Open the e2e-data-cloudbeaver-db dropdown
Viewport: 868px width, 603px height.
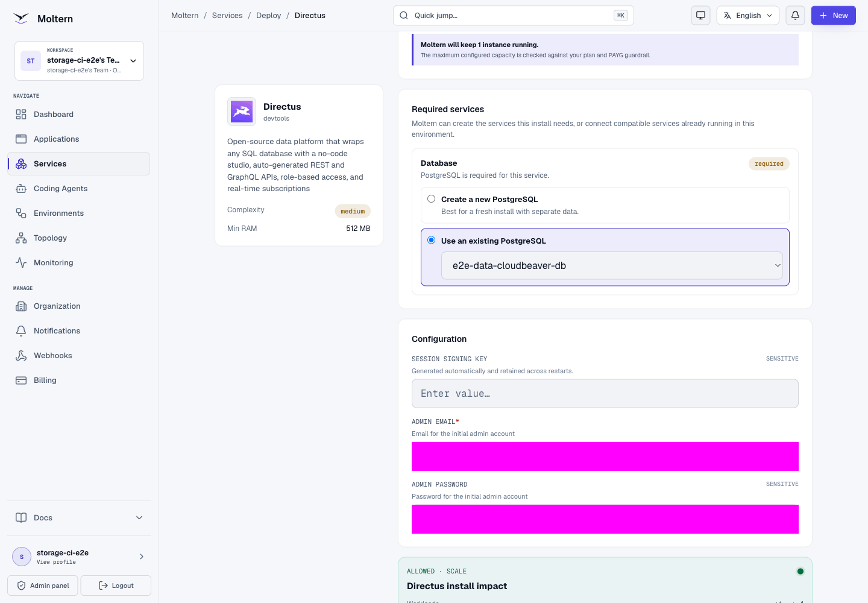pos(612,265)
